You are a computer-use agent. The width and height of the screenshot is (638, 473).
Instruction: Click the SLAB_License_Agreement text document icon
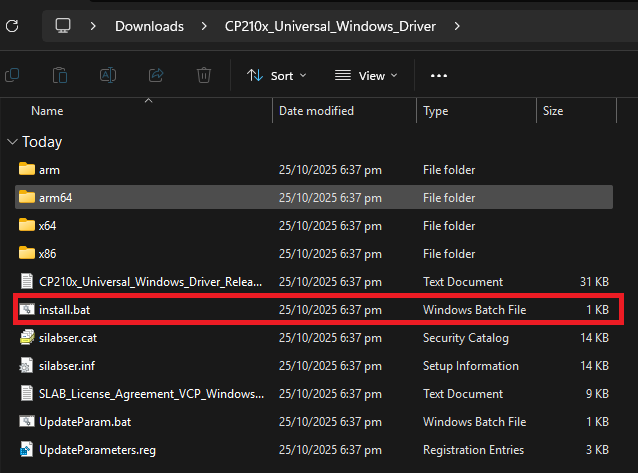[27, 394]
